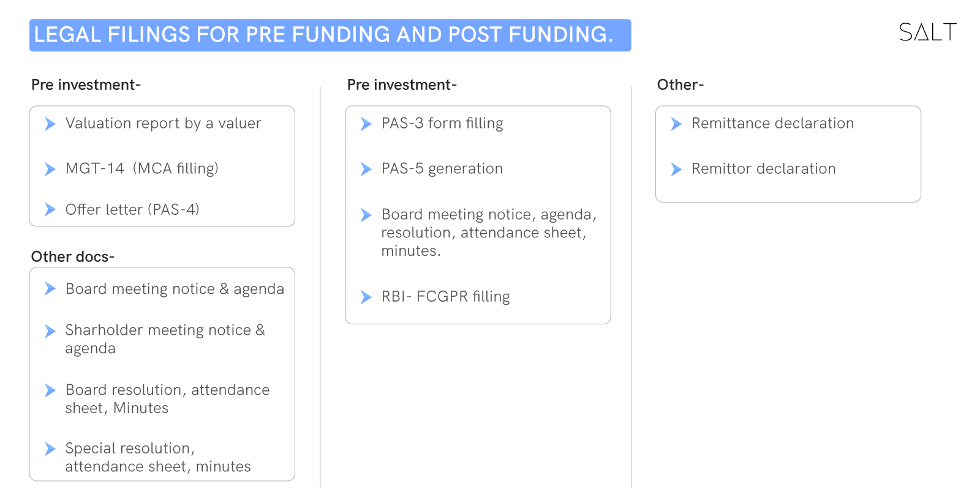
Task: Click the Valuation report by a valuer text
Action: tap(163, 124)
